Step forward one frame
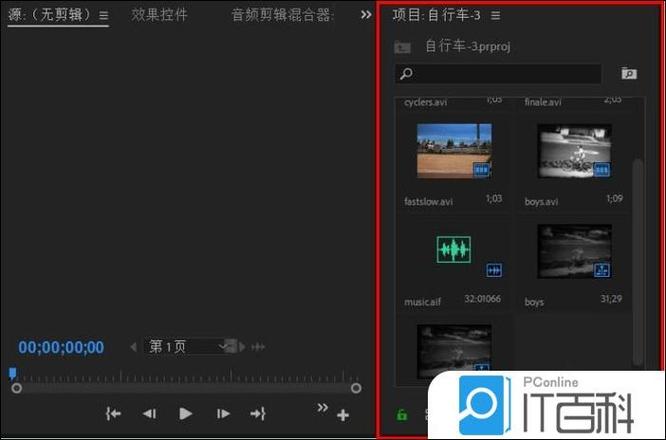Image resolution: width=666 pixels, height=440 pixels. [223, 414]
